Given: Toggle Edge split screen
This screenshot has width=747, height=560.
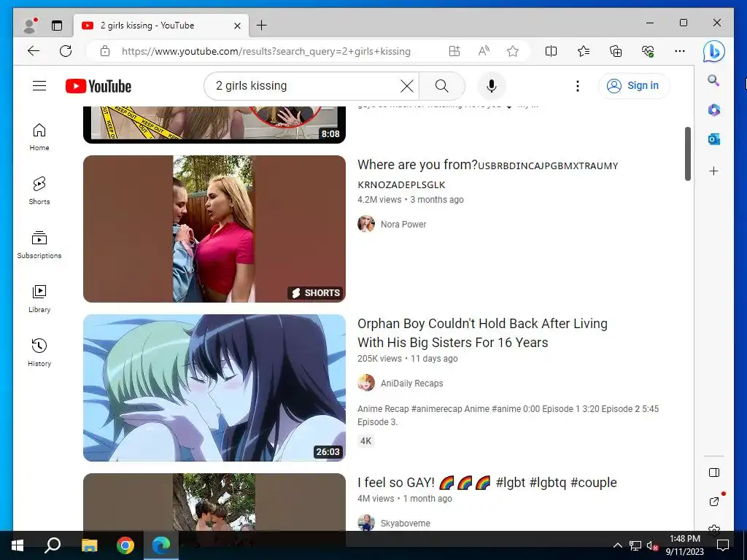Looking at the screenshot, I should [x=551, y=51].
